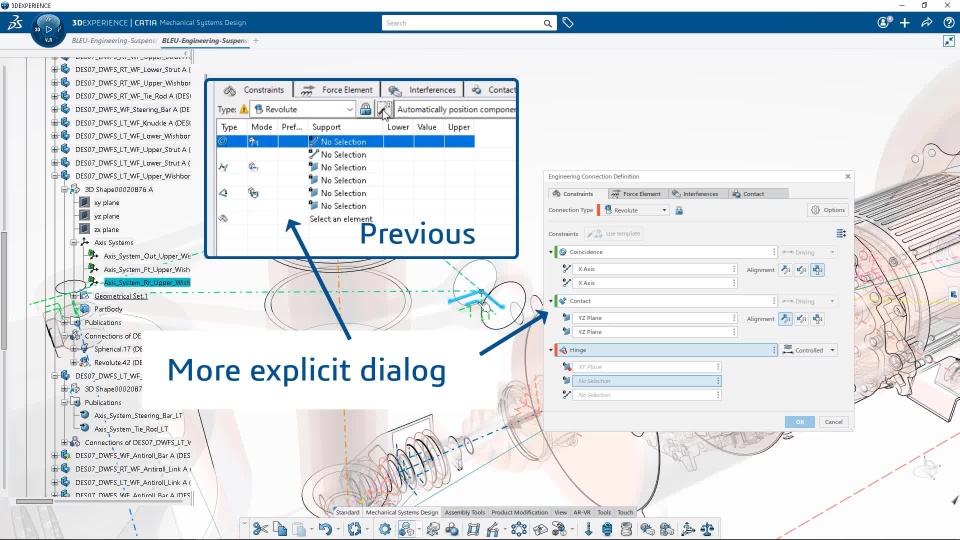Click the blue coil spring icon
960x540 pixels.
607,529
